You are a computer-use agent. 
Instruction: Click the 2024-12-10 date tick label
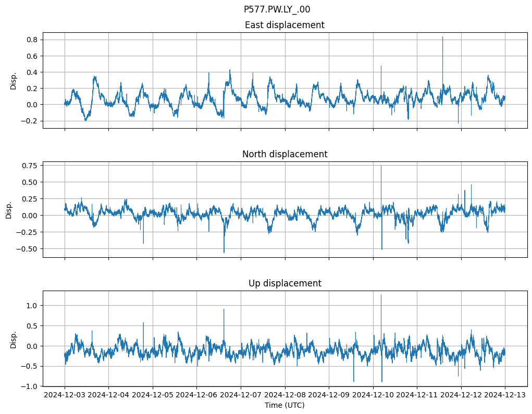[373, 395]
